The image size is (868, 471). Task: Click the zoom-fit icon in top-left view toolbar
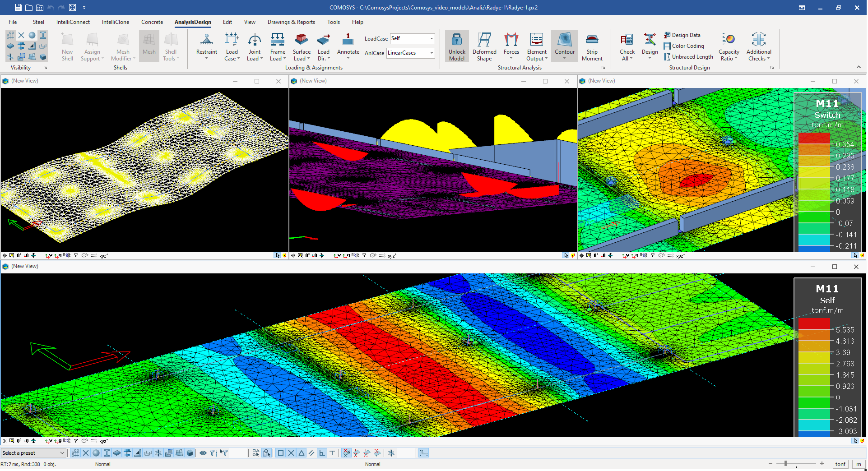tap(12, 256)
